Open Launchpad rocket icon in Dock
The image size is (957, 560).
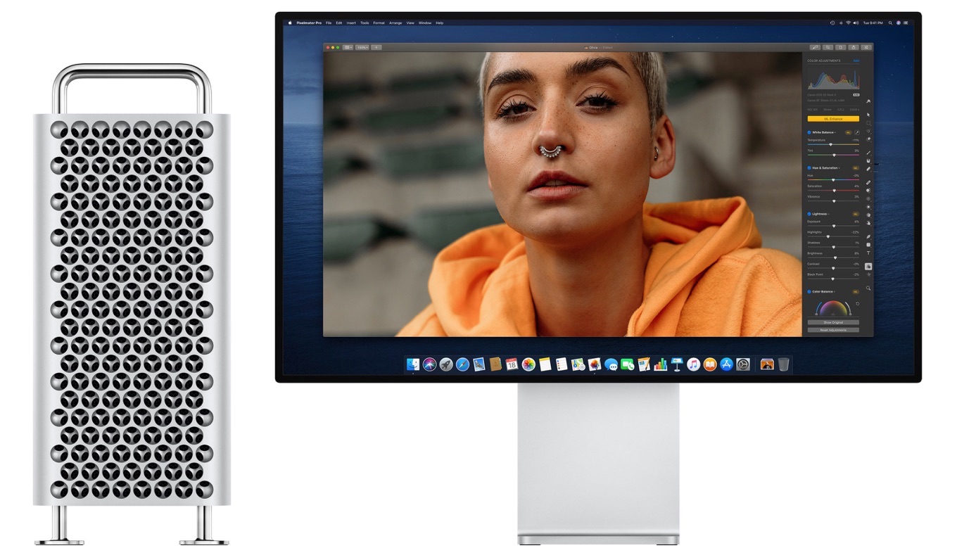[x=446, y=364]
